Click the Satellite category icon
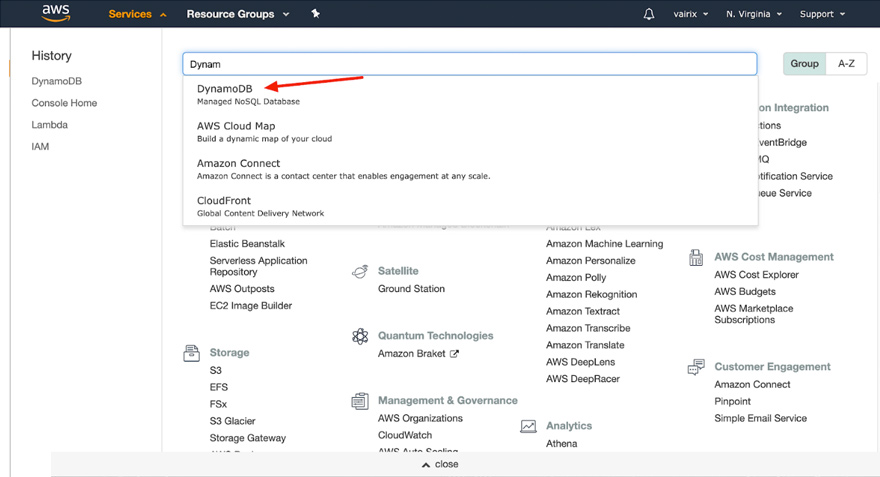The width and height of the screenshot is (880, 477). point(360,272)
